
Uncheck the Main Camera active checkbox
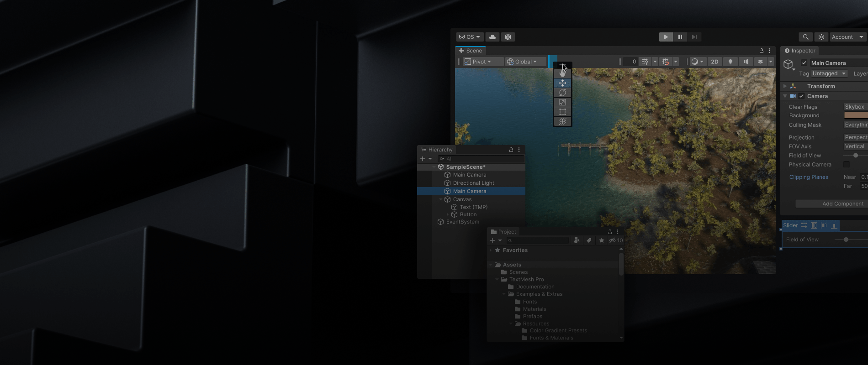pos(804,63)
